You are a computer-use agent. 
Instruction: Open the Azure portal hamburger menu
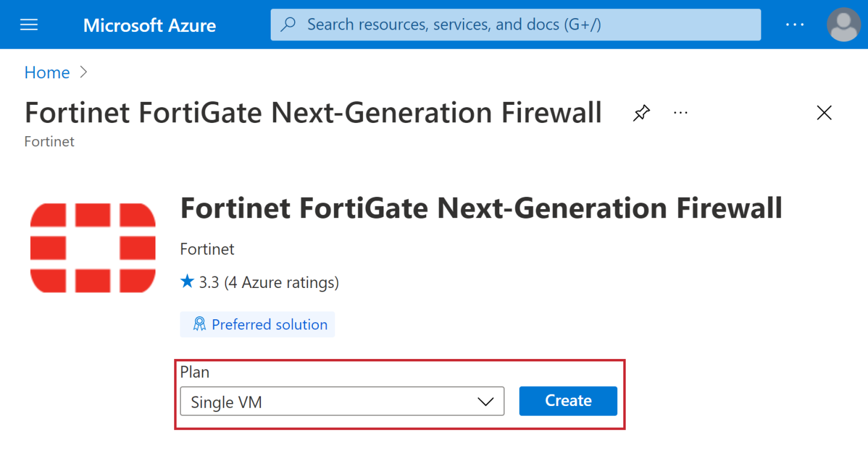(x=28, y=24)
